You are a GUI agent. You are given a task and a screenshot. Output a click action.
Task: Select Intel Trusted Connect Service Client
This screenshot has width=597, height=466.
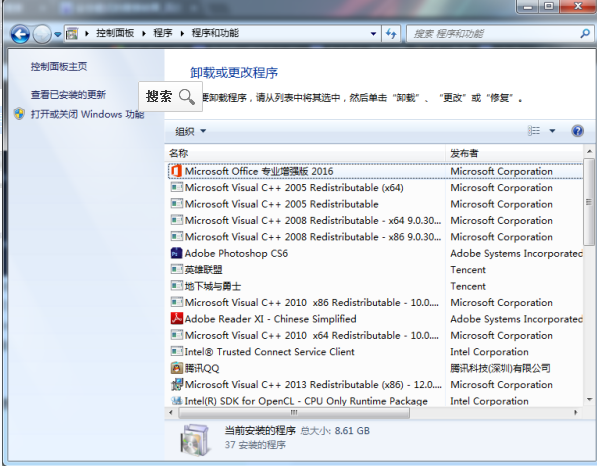pos(375,352)
